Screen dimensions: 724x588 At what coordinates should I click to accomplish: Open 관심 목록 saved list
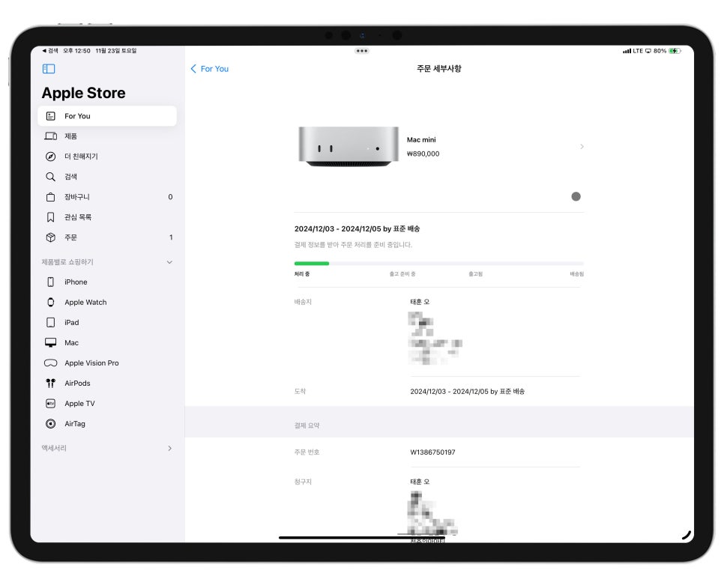click(107, 217)
